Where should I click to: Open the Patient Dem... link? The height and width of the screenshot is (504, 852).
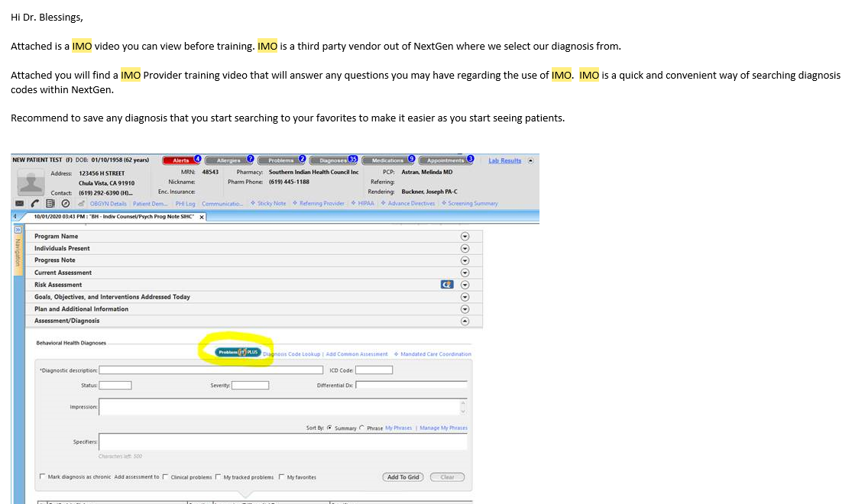click(150, 204)
